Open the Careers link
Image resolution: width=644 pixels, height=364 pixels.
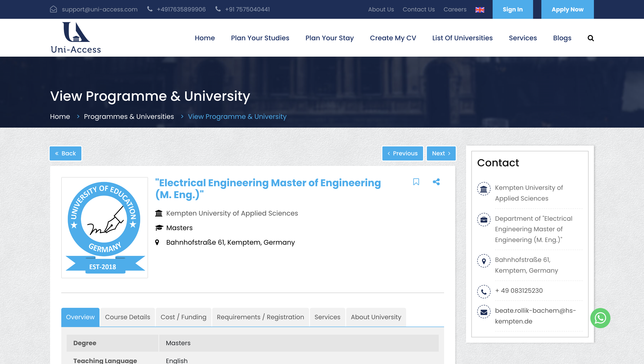[455, 9]
